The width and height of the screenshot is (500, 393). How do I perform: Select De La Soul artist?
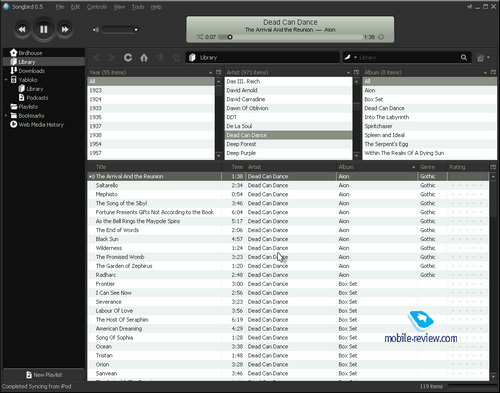click(x=288, y=126)
